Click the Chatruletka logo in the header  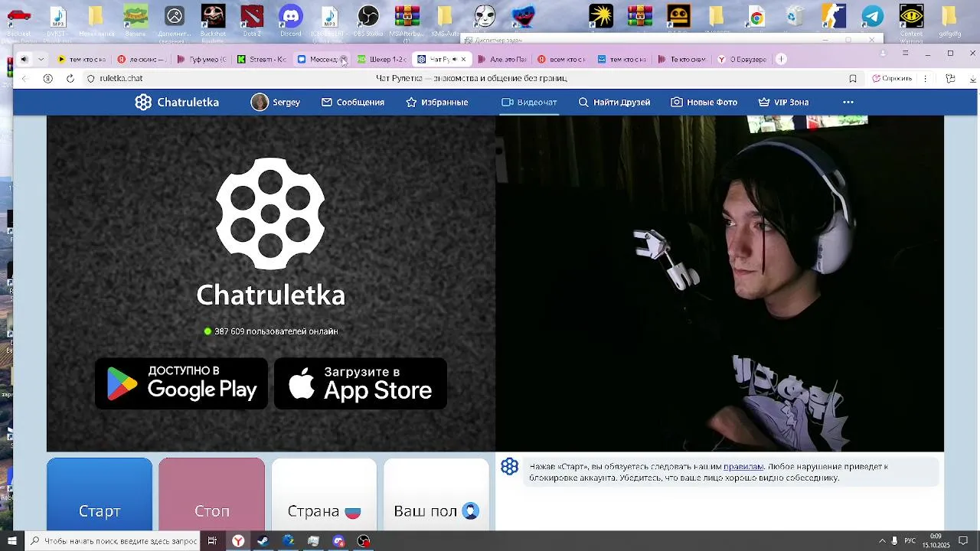[177, 103]
